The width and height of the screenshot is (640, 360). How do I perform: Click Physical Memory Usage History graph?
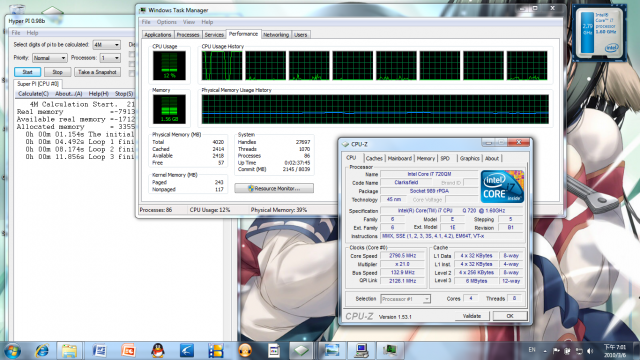(375, 109)
